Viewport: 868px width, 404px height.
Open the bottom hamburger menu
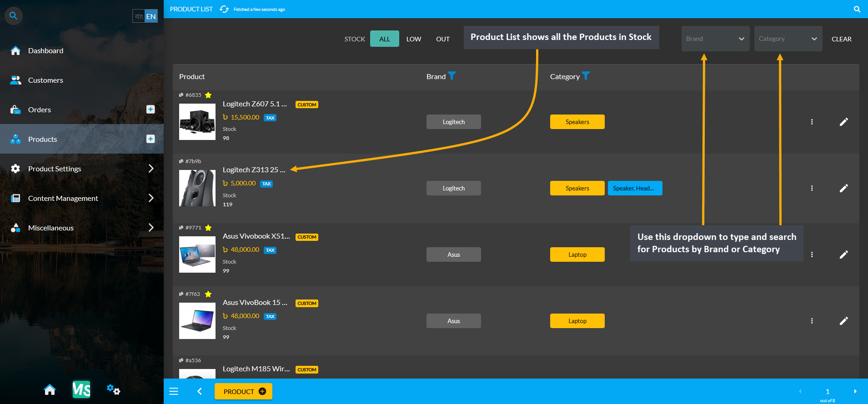coord(174,391)
